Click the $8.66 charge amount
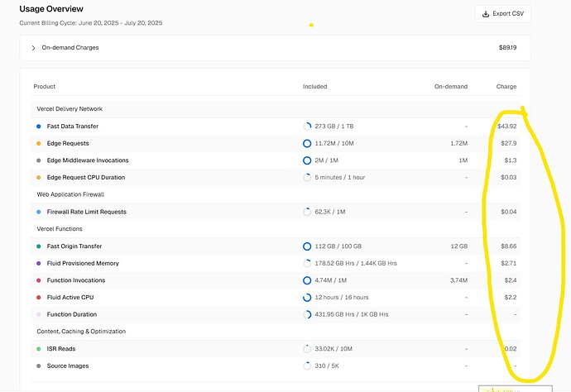 click(509, 246)
